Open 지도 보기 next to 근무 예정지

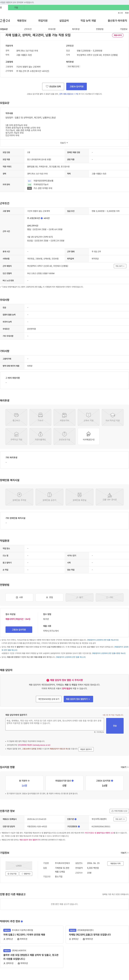(120, 266)
